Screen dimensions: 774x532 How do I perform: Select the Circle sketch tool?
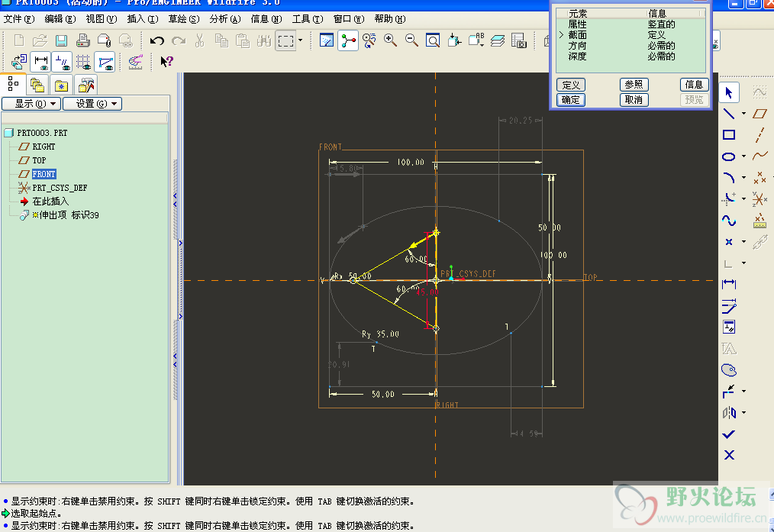click(x=729, y=156)
